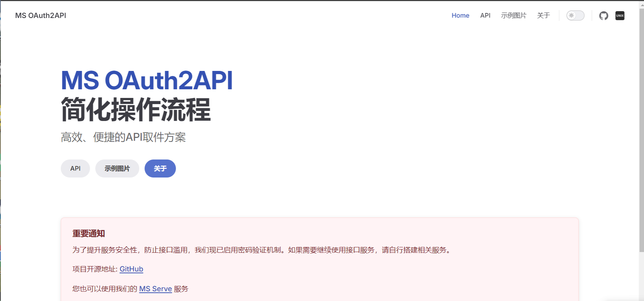Click the 简化操作流程 headline text
644x301 pixels.
pyautogui.click(x=136, y=109)
